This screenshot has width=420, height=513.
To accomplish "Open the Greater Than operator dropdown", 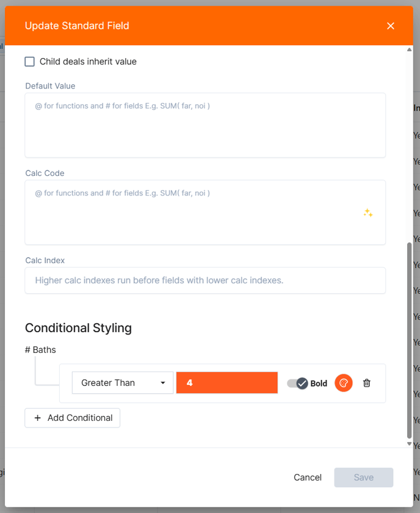I will [x=123, y=382].
